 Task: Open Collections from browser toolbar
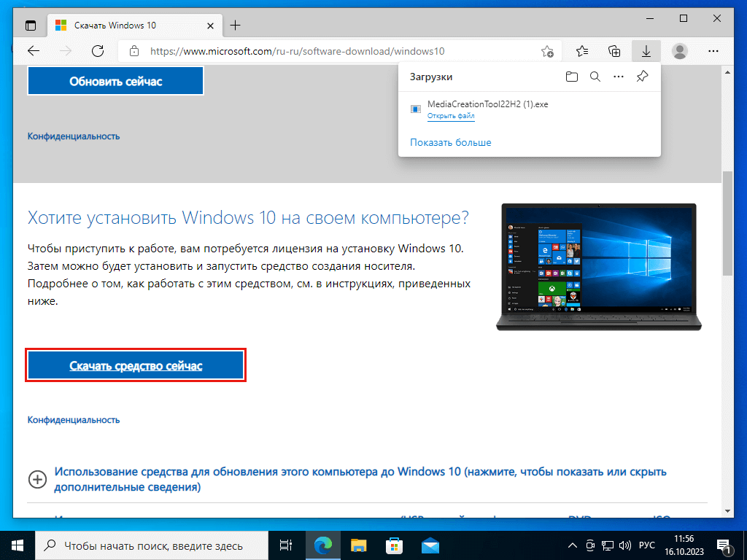[x=614, y=51]
